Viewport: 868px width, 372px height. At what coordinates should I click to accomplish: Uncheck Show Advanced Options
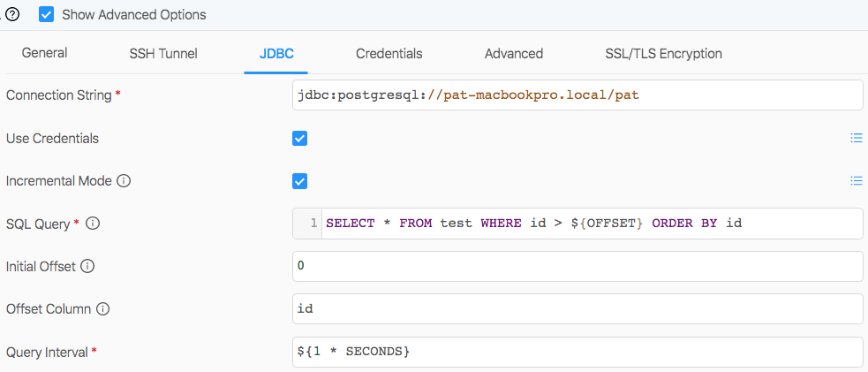pos(47,14)
